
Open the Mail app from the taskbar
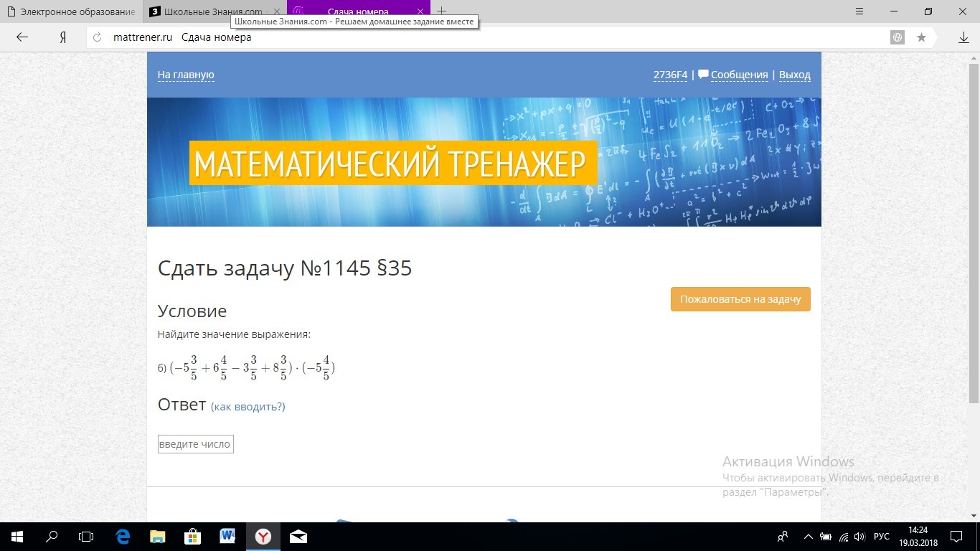[x=298, y=537]
